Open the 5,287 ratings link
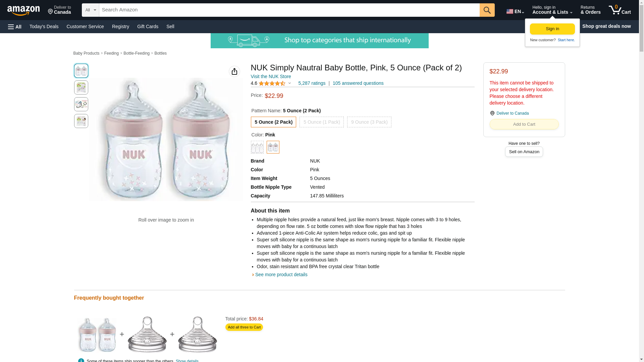This screenshot has height=362, width=644. coord(312,83)
